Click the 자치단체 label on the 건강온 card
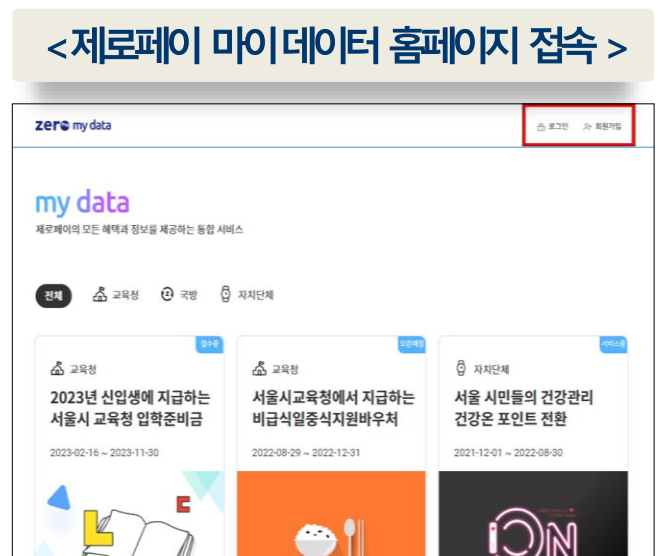 [x=491, y=369]
